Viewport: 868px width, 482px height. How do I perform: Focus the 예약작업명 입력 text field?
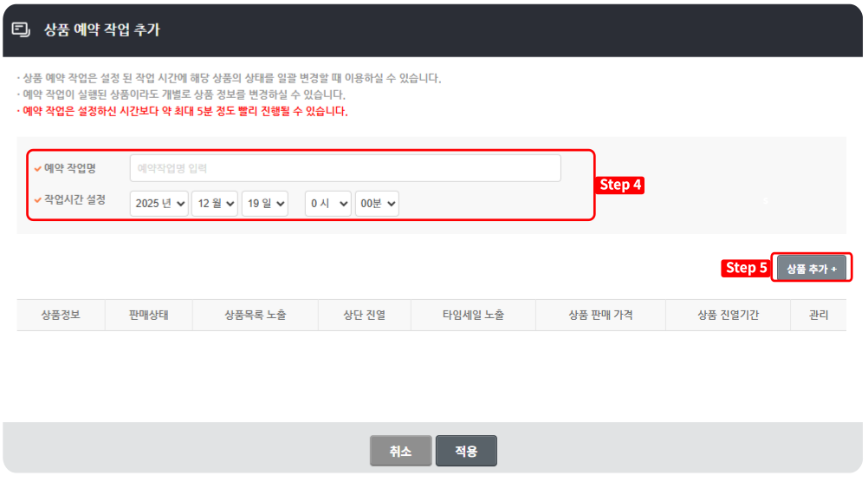[x=345, y=168]
